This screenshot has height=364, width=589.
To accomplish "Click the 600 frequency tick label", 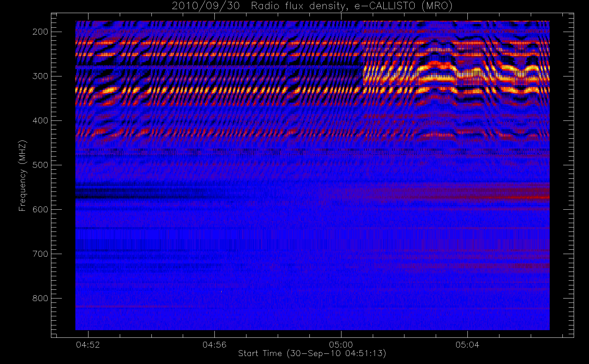I will pos(40,209).
